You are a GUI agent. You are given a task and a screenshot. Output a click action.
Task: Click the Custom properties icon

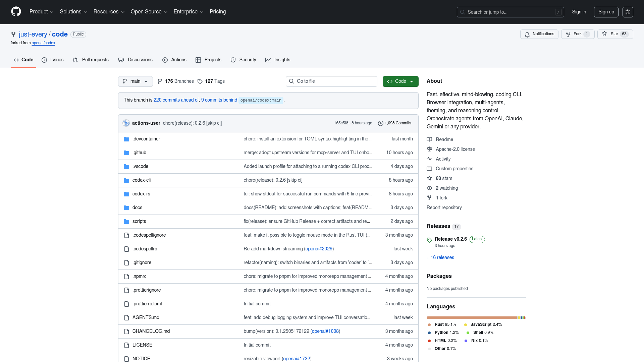tap(429, 169)
